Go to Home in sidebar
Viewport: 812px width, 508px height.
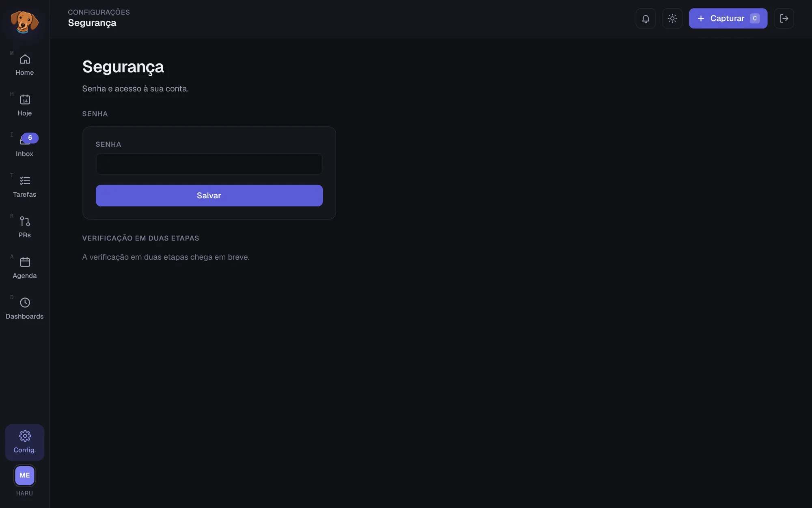point(25,65)
